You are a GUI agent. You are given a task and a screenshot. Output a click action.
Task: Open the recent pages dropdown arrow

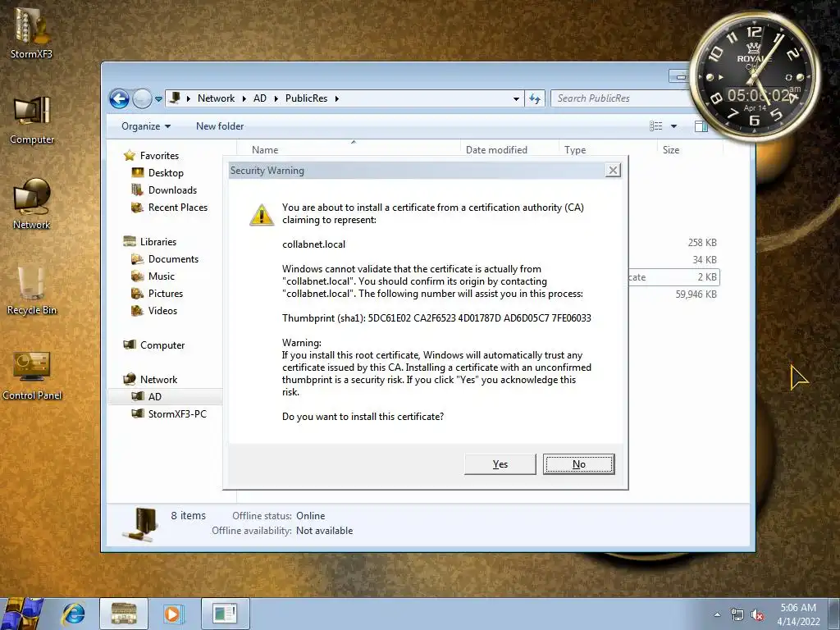[158, 99]
